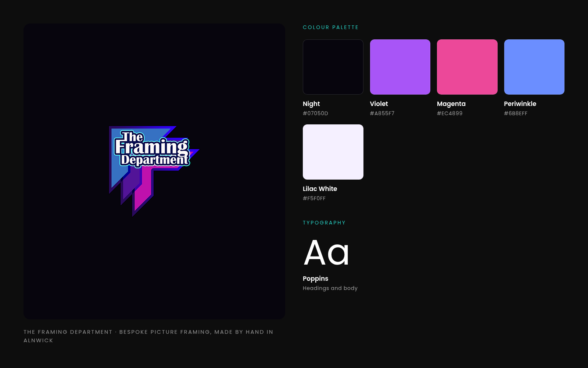
Task: Select the Lilac White colour swatch
Action: click(x=333, y=152)
